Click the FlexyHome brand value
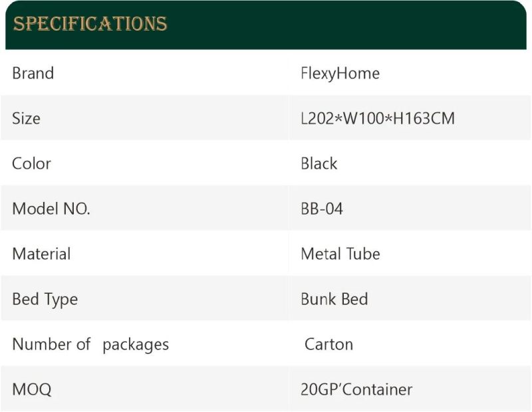The width and height of the screenshot is (532, 412). (340, 74)
